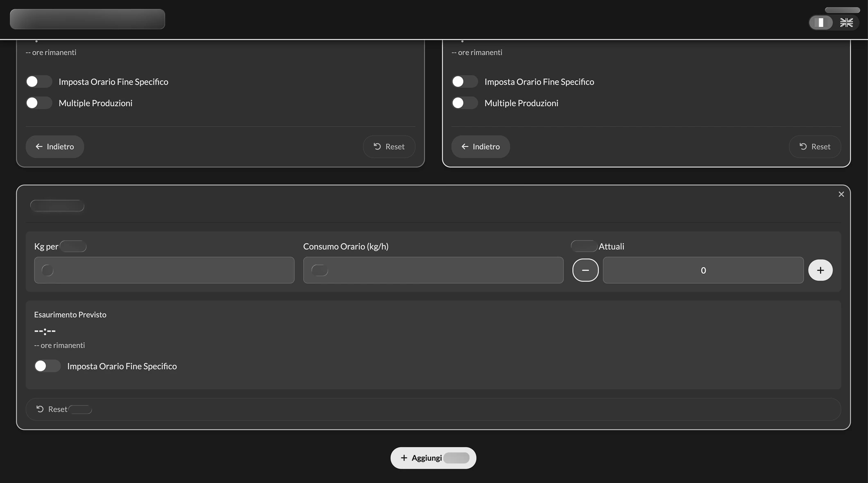868x483 pixels.
Task: Enable Multiple Produzioni in right card
Action: tap(465, 103)
